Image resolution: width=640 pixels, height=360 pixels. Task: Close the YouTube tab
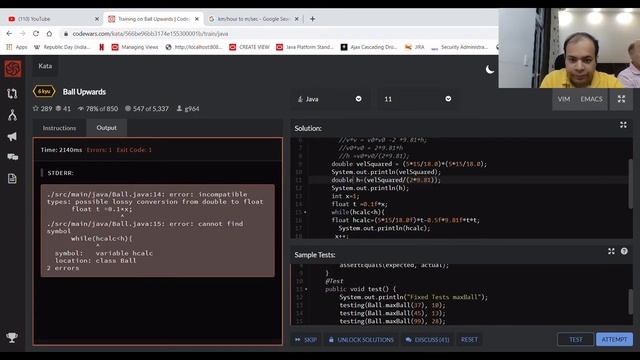pos(97,19)
